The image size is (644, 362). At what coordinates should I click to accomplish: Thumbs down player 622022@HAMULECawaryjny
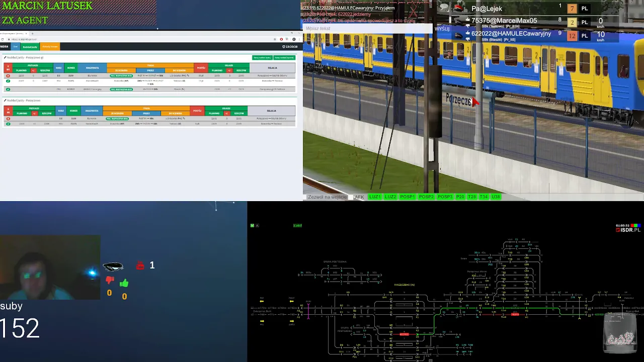467,39
